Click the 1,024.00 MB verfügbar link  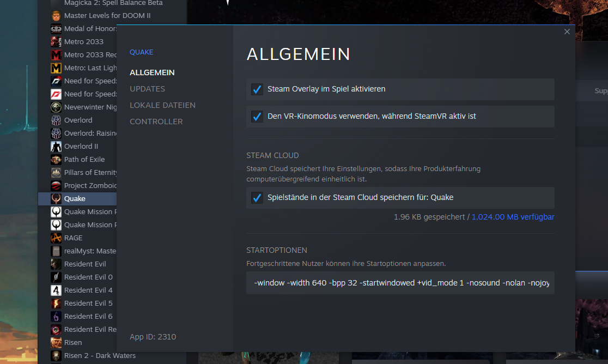513,217
